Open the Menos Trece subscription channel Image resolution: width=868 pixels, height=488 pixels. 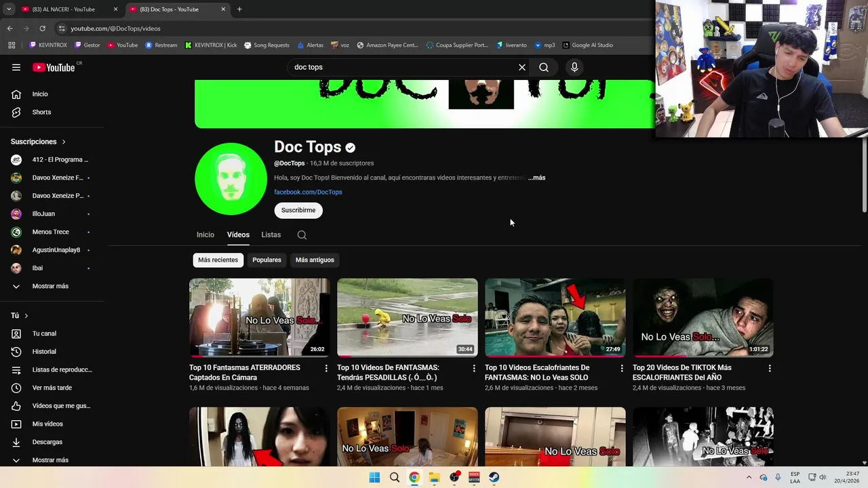click(52, 232)
